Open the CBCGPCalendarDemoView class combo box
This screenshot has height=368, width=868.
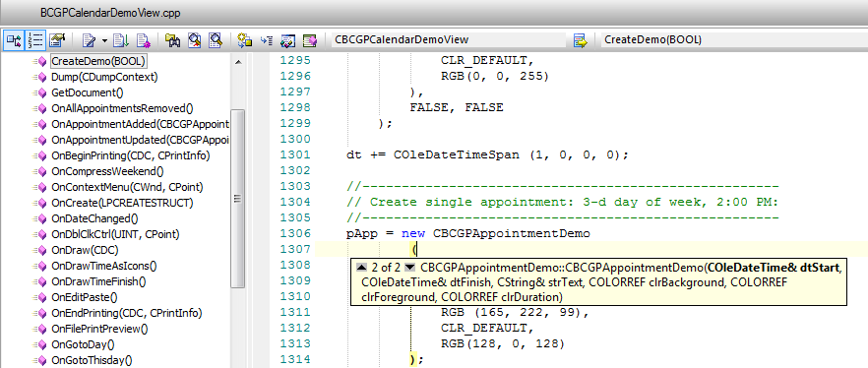pyautogui.click(x=449, y=39)
